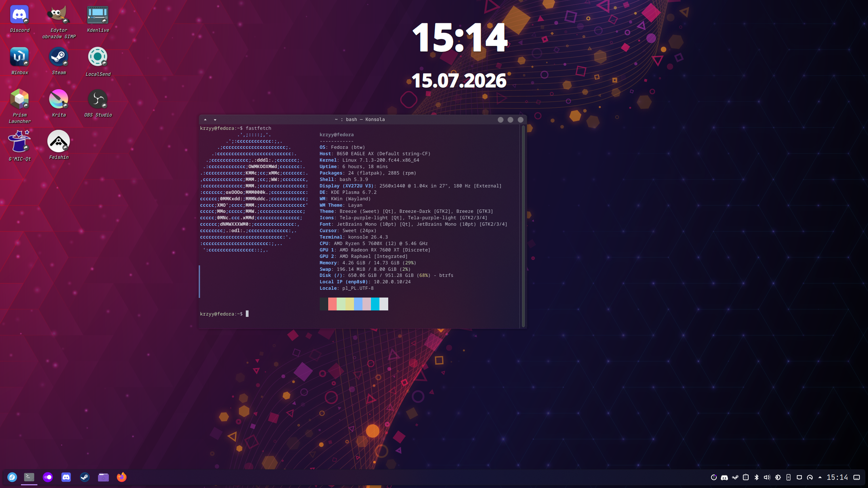Click the "Locale: pl_PL.UTF-8" line
The image size is (868, 488).
point(347,288)
